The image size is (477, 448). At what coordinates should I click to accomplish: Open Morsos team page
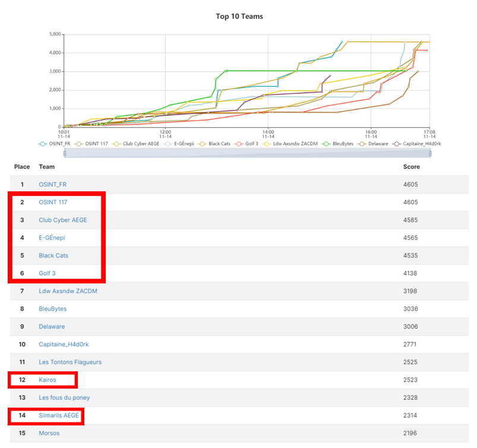(x=49, y=433)
